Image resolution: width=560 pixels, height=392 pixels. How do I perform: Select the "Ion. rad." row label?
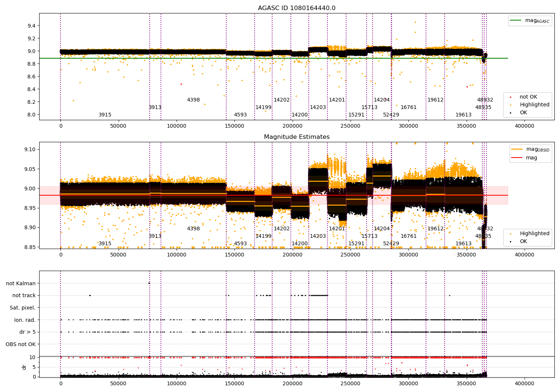pyautogui.click(x=25, y=320)
